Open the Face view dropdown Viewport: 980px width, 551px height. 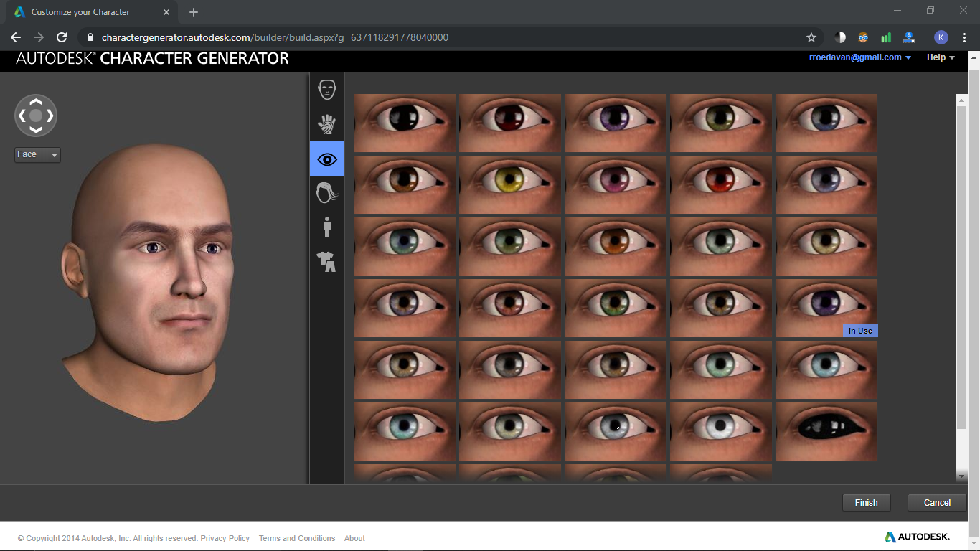tap(37, 154)
